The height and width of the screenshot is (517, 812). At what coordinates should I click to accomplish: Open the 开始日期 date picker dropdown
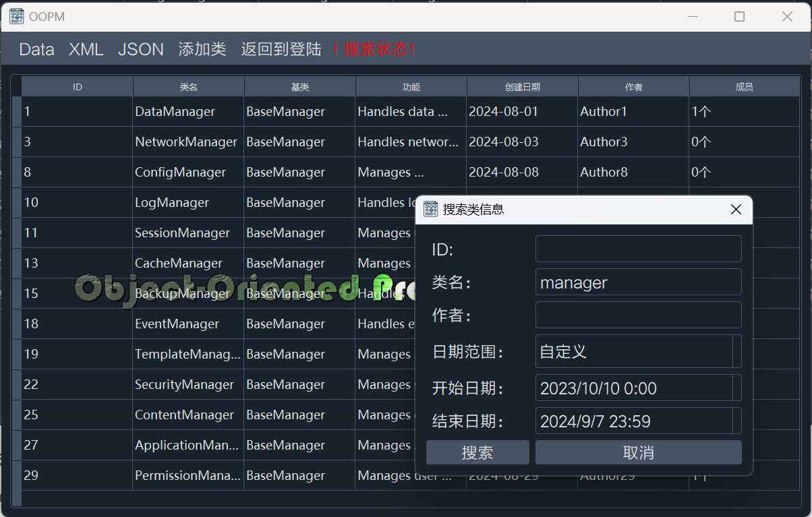(x=736, y=388)
